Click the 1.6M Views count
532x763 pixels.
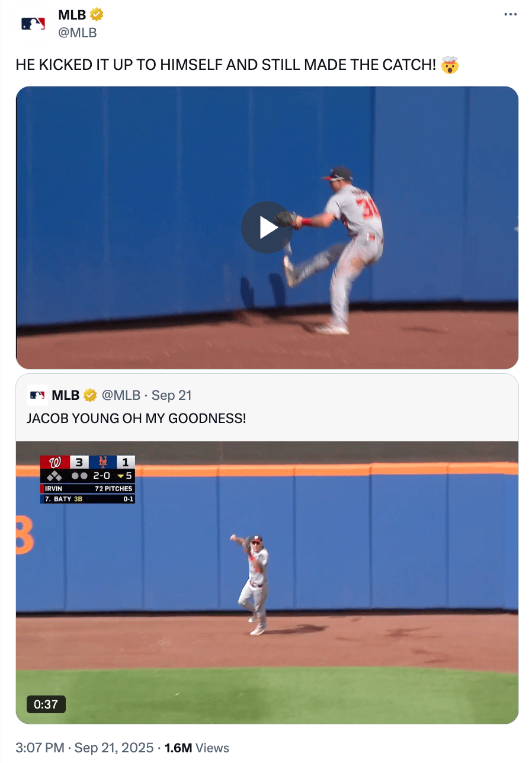197,748
